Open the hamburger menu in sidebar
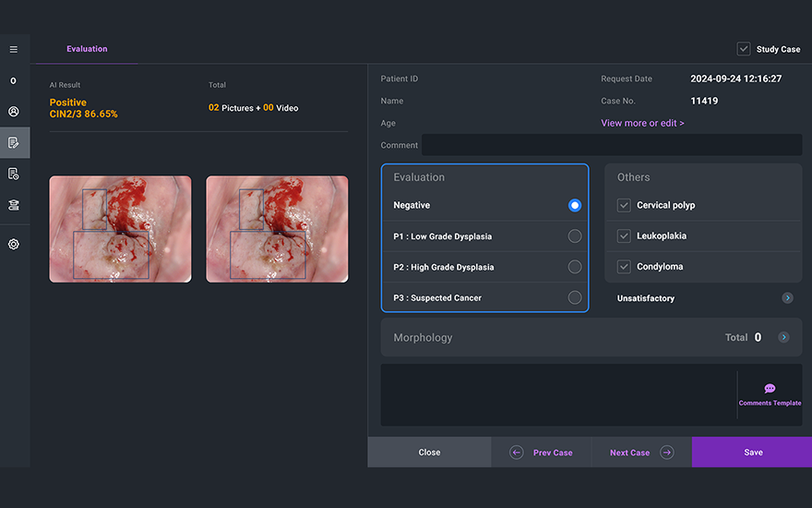 point(13,49)
